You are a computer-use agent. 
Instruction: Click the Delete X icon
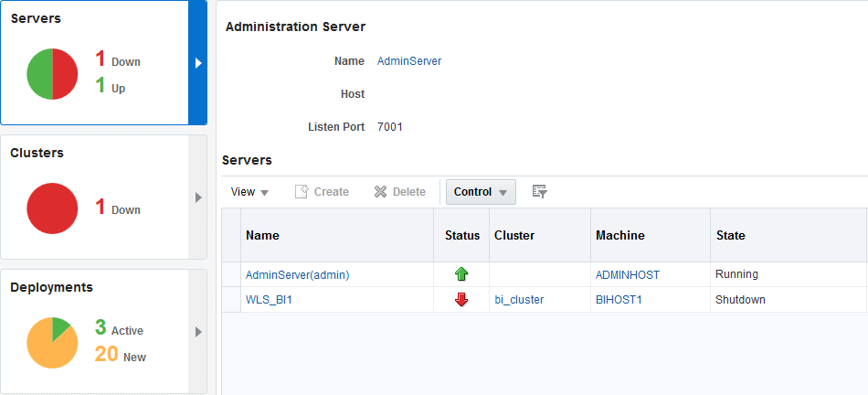[x=381, y=192]
